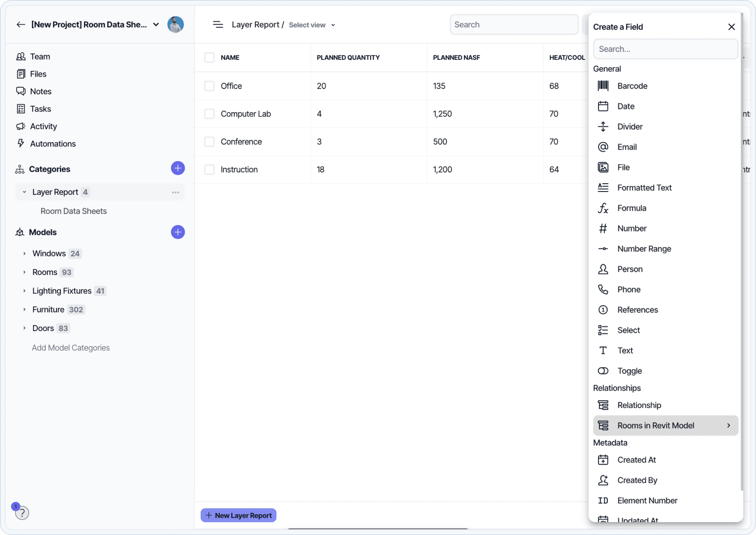
Task: Expand the Furniture model category
Action: (24, 310)
